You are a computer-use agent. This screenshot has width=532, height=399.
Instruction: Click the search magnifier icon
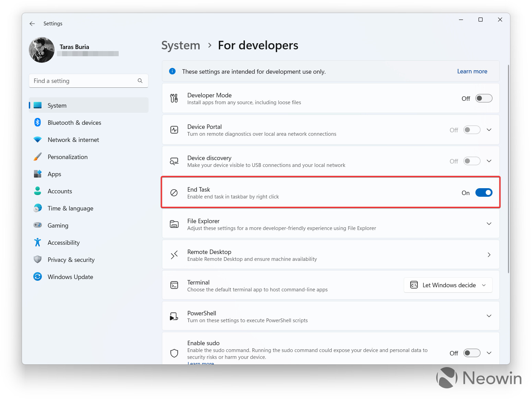coord(140,81)
